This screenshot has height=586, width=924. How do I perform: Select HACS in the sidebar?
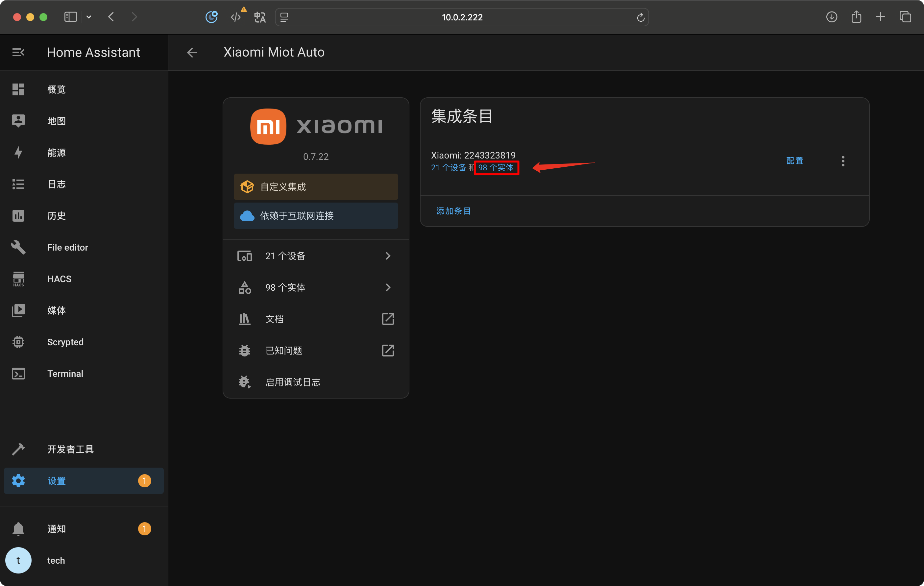pos(84,279)
